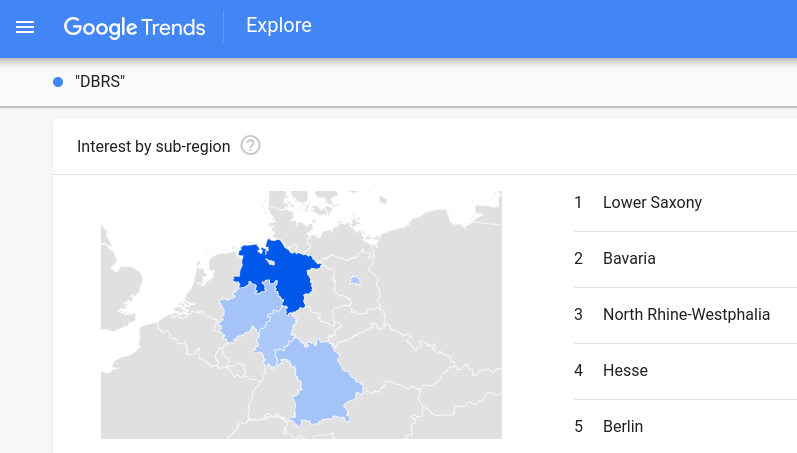This screenshot has height=453, width=797.
Task: Click the Interest by sub-region heading
Action: pos(153,146)
